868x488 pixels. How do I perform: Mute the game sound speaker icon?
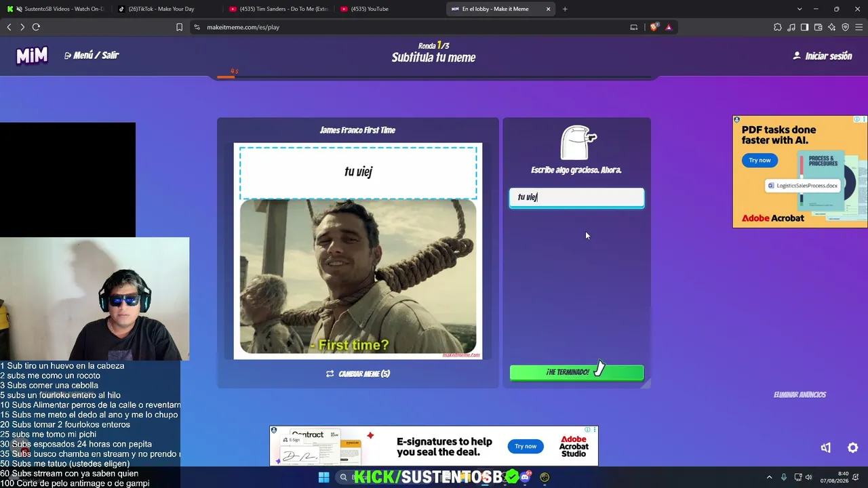coord(825,447)
